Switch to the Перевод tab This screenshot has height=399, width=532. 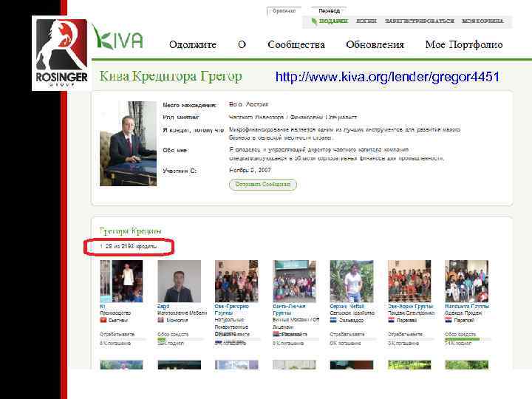pyautogui.click(x=329, y=11)
